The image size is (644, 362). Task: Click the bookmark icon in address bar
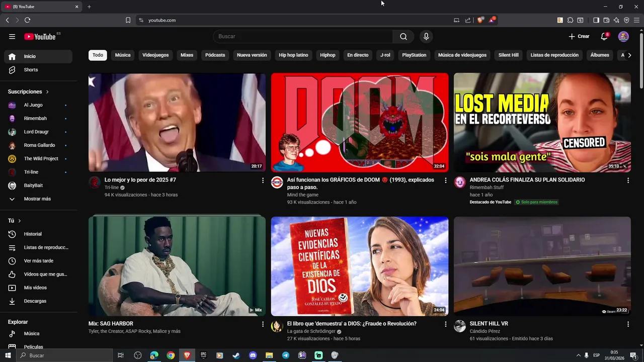(x=128, y=20)
